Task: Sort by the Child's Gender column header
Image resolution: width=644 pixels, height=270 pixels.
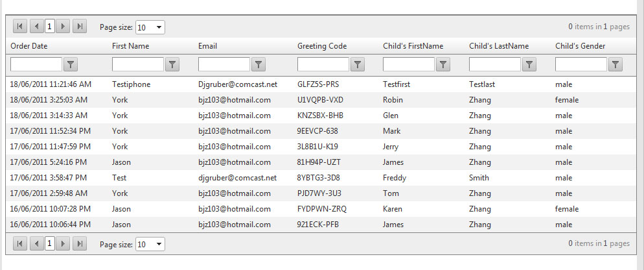Action: pos(581,46)
